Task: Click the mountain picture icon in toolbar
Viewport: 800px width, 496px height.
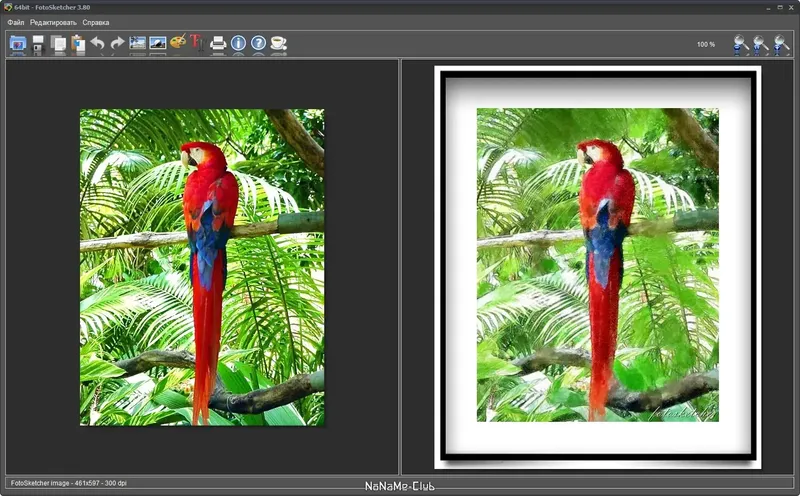Action: [x=158, y=43]
